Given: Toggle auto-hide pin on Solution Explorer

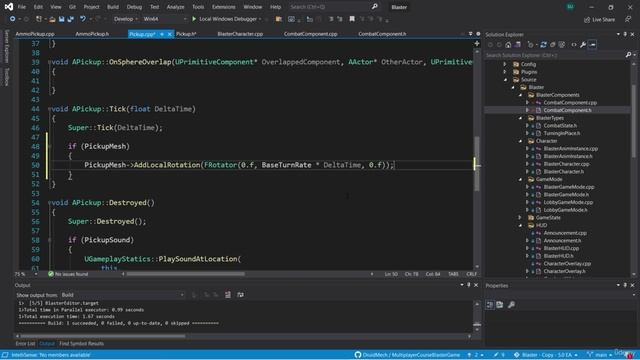Looking at the screenshot, I should 625,34.
